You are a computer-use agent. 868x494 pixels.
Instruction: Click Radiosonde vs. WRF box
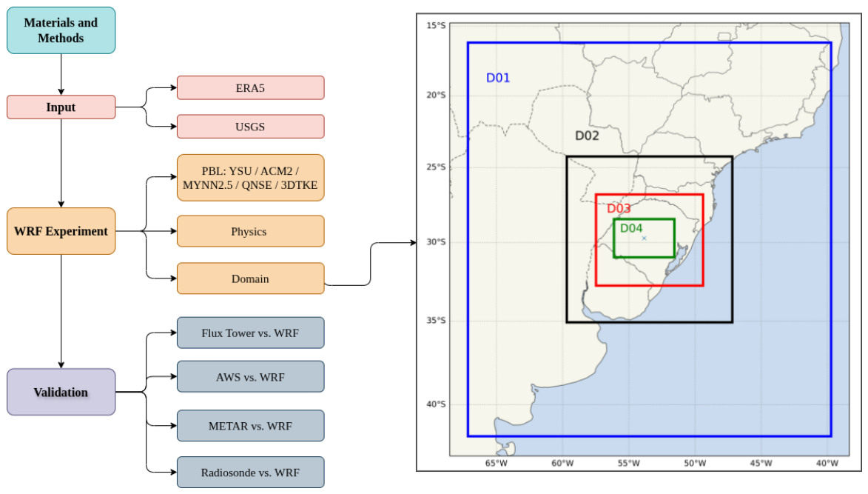coord(250,473)
